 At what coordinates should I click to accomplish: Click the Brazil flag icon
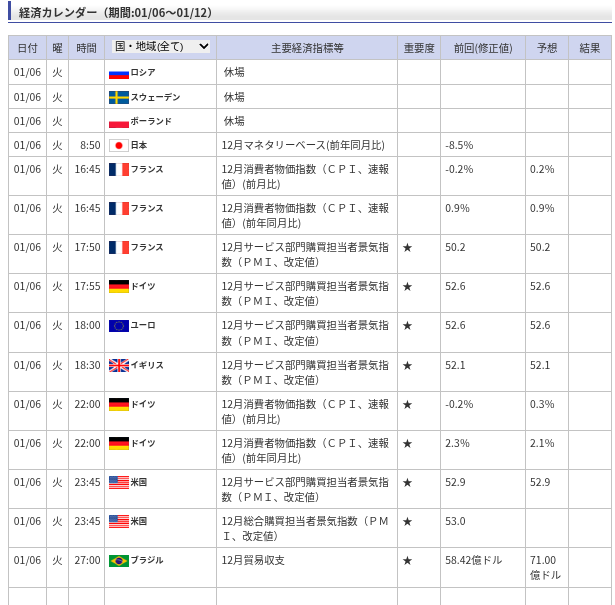click(x=118, y=561)
